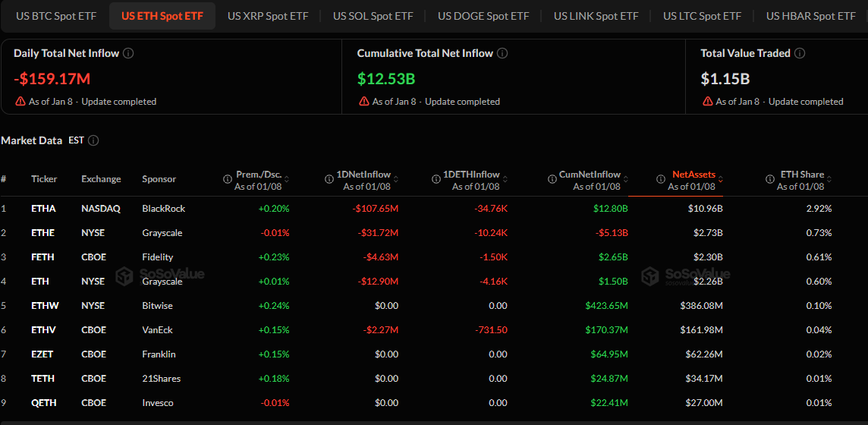This screenshot has width=868, height=425.
Task: Sort table by Prem./Dsc. arrows
Action: pyautogui.click(x=288, y=180)
